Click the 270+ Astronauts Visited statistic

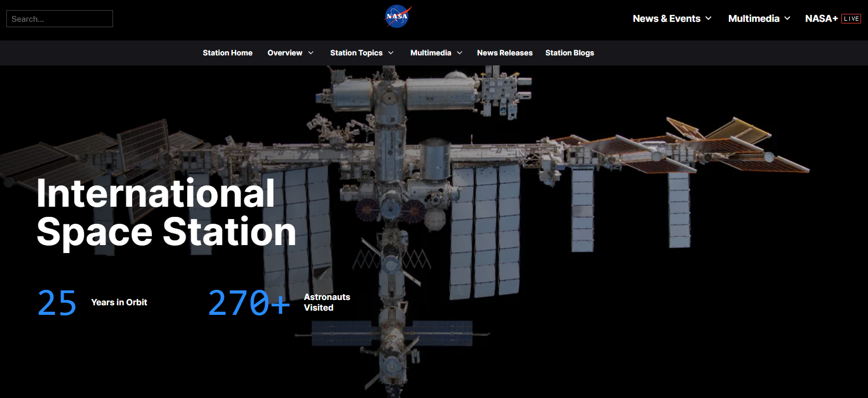coord(278,303)
